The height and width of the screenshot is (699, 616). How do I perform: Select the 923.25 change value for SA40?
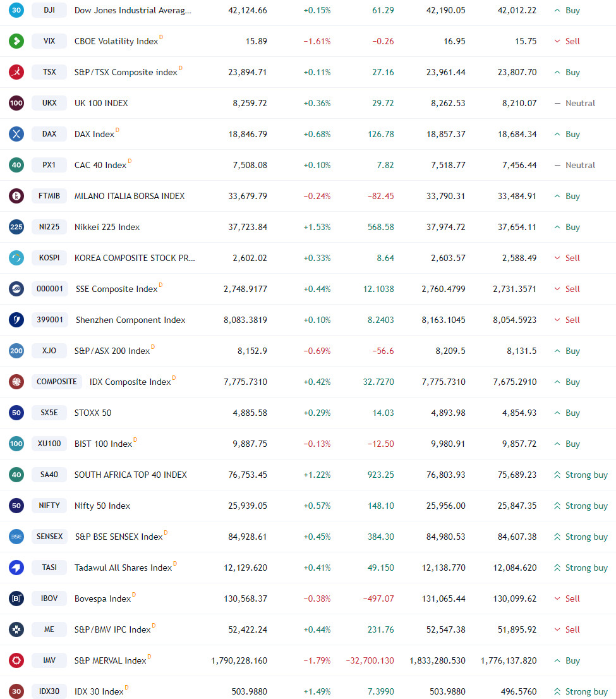point(380,475)
